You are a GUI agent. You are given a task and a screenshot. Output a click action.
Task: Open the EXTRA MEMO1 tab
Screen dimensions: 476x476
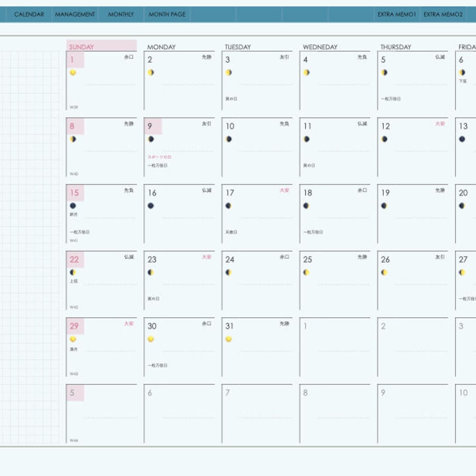(397, 14)
